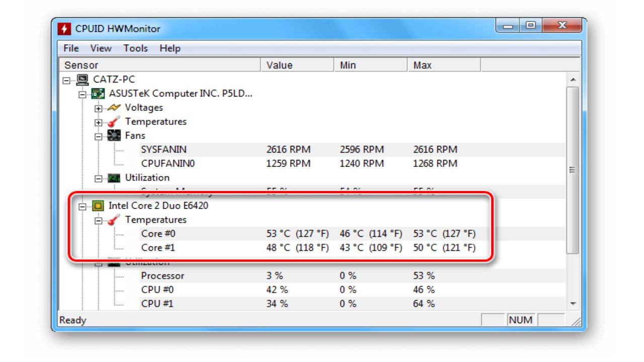The height and width of the screenshot is (362, 644).
Task: Click Core #1 min 43 °C (109 °F)
Action: (371, 248)
